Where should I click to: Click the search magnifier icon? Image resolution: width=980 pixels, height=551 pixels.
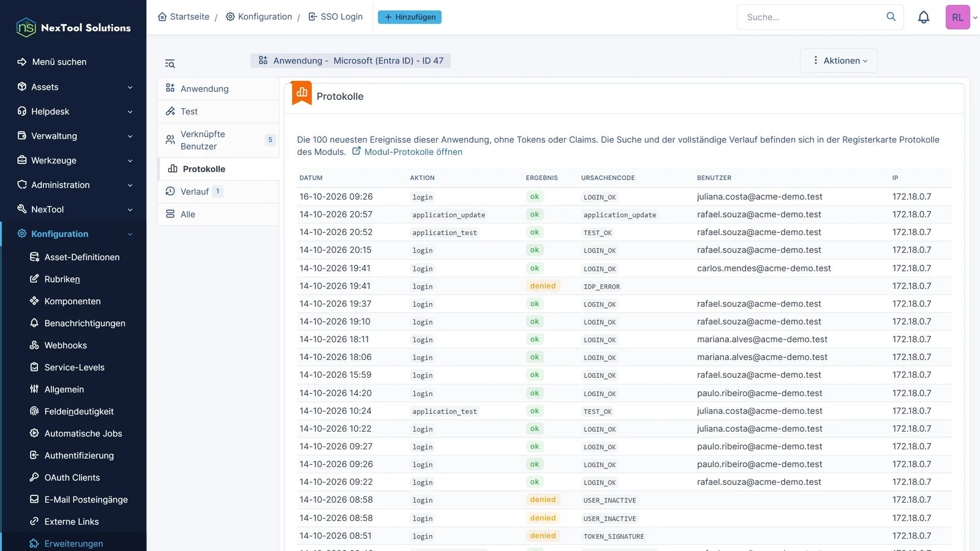coord(891,17)
